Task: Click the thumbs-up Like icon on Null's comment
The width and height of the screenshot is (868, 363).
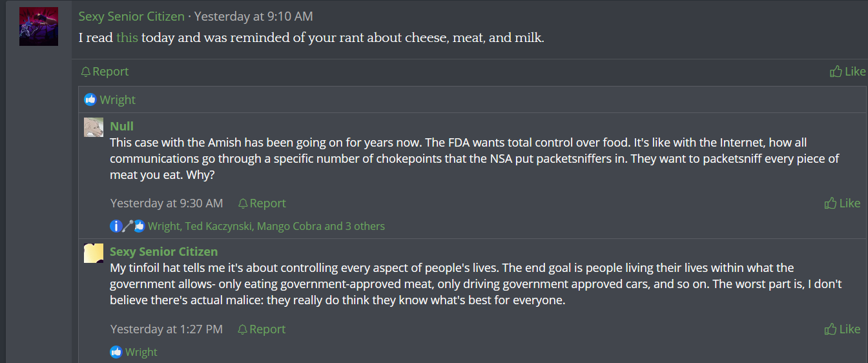Action: point(831,203)
